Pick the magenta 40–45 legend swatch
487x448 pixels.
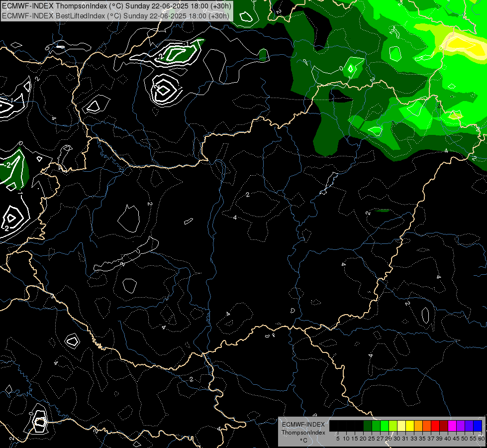tap(452, 426)
